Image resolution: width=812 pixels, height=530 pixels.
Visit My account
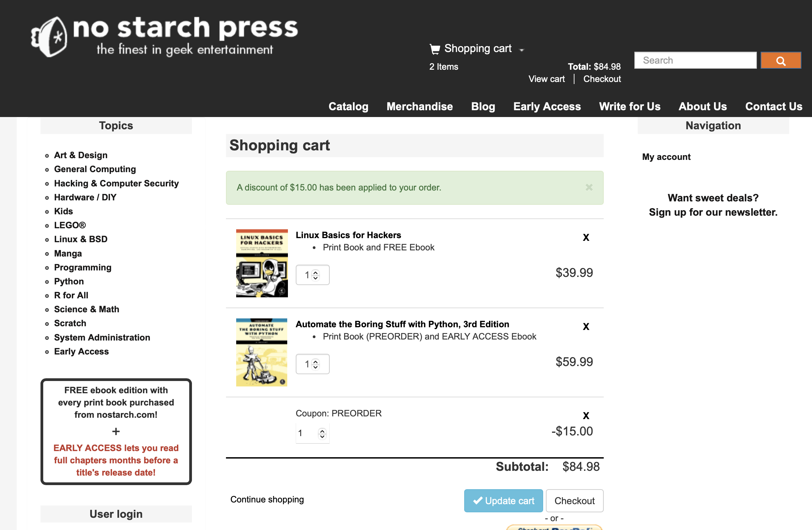(666, 157)
